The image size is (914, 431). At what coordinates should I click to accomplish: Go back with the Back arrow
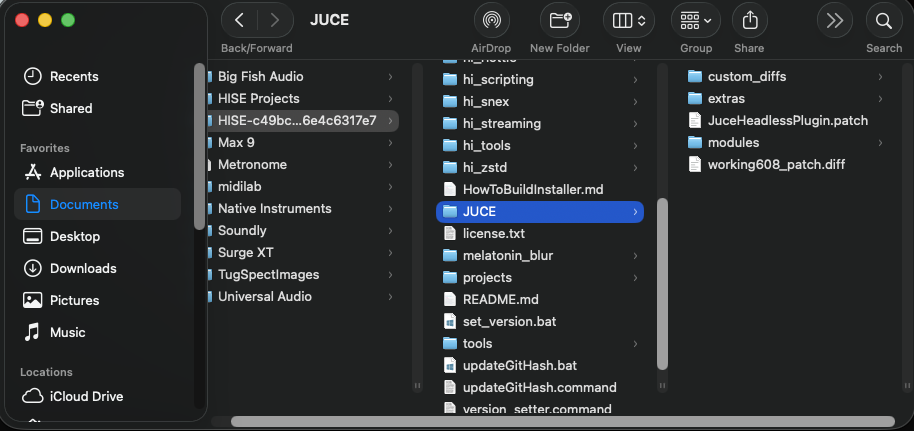[239, 20]
